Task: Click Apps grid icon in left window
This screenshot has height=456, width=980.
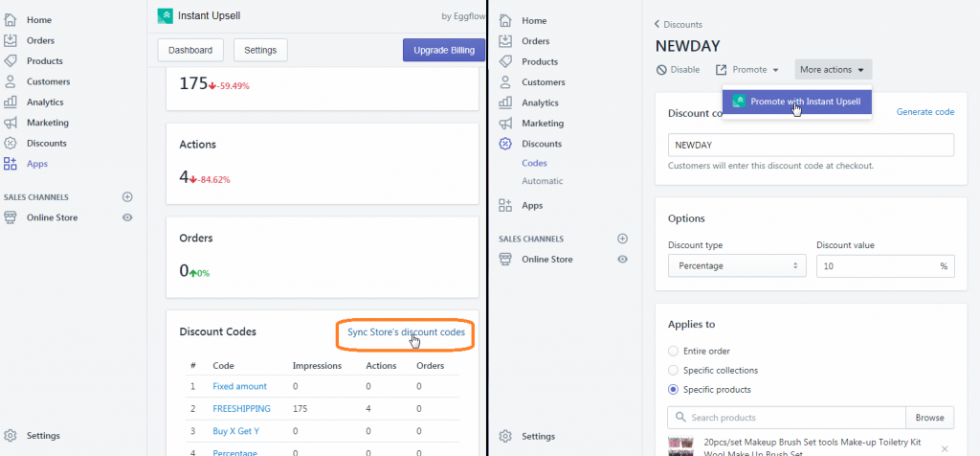Action: pyautogui.click(x=10, y=164)
